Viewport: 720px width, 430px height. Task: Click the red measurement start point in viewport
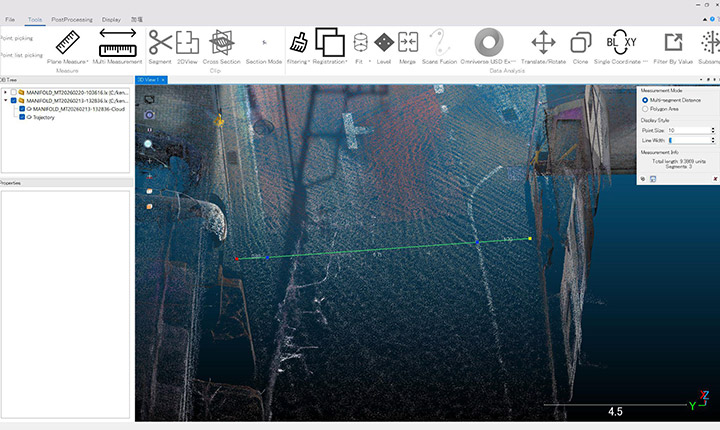236,259
